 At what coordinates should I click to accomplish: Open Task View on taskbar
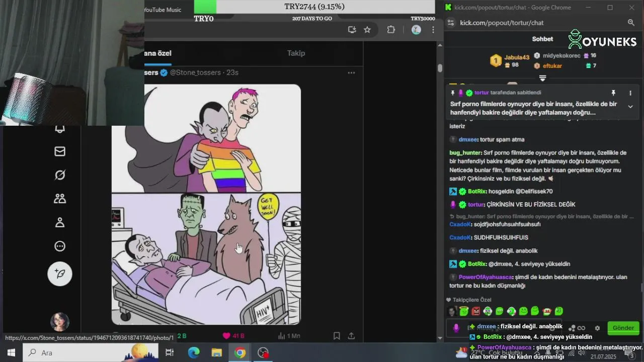coord(170,352)
